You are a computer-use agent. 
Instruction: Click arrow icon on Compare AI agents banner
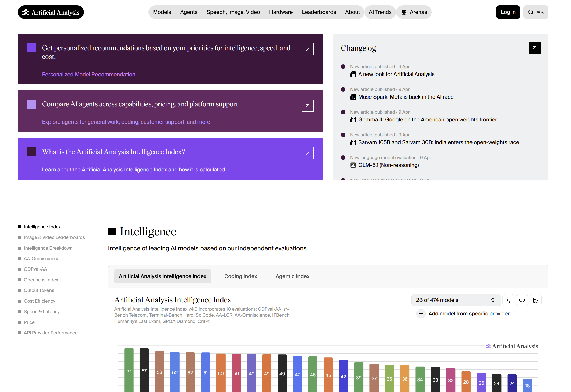307,106
